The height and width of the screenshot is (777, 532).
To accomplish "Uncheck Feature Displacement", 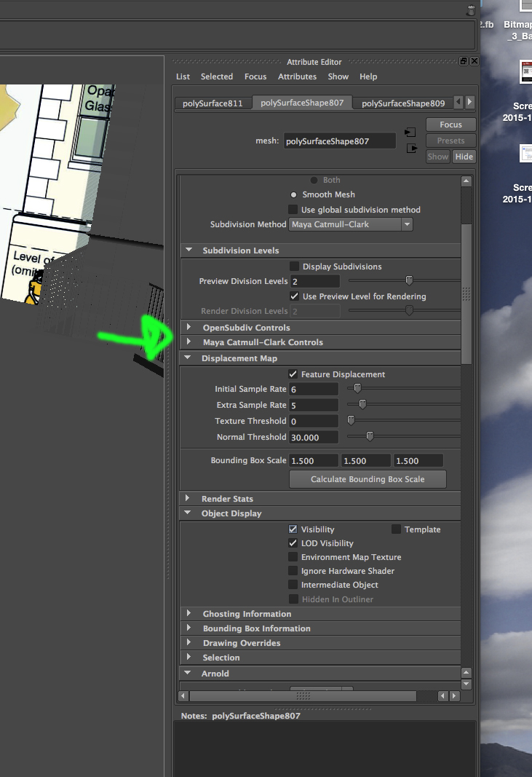I will tap(293, 374).
